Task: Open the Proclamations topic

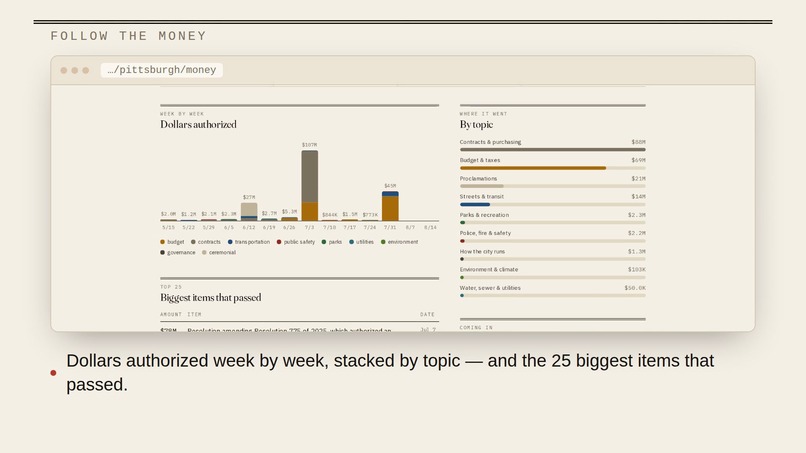Action: pos(478,178)
